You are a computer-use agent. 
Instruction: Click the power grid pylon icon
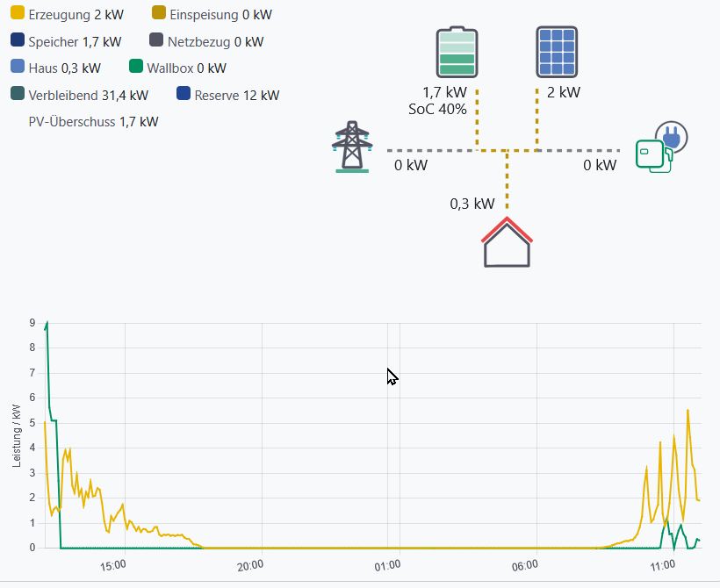352,147
